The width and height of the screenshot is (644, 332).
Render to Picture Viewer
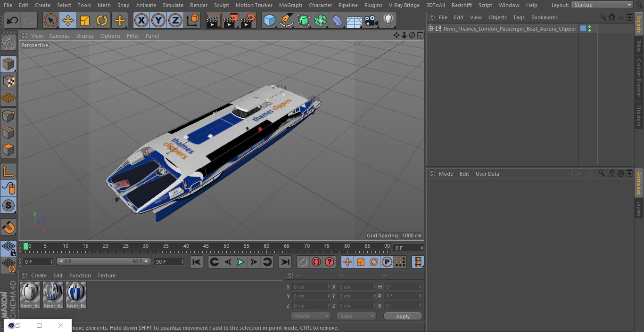pyautogui.click(x=231, y=20)
